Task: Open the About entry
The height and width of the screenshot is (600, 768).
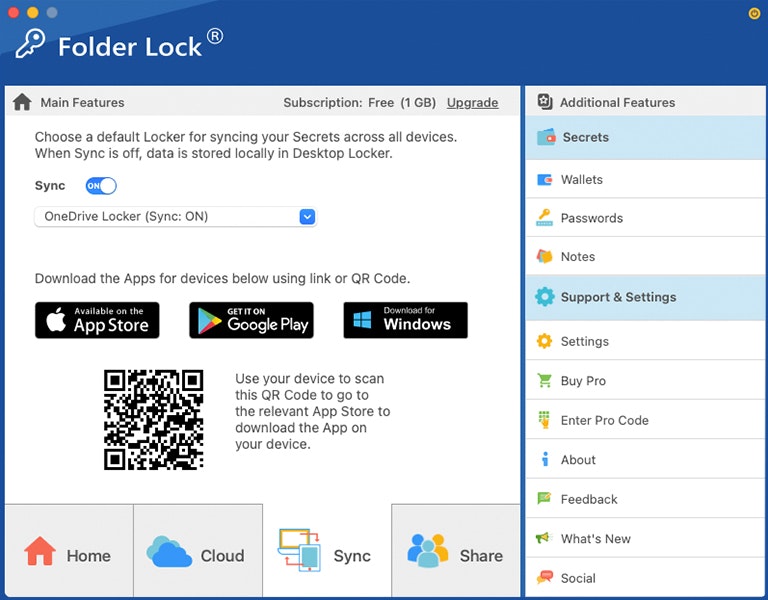Action: pos(646,459)
